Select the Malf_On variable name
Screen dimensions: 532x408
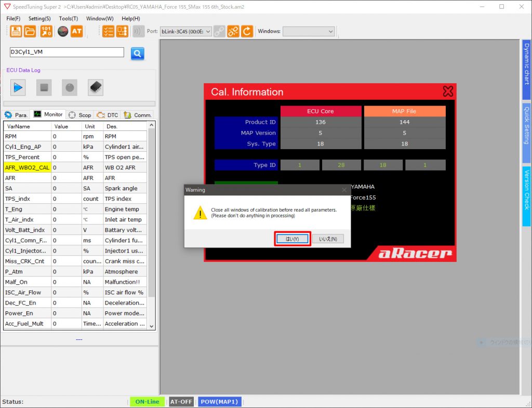[x=28, y=282]
